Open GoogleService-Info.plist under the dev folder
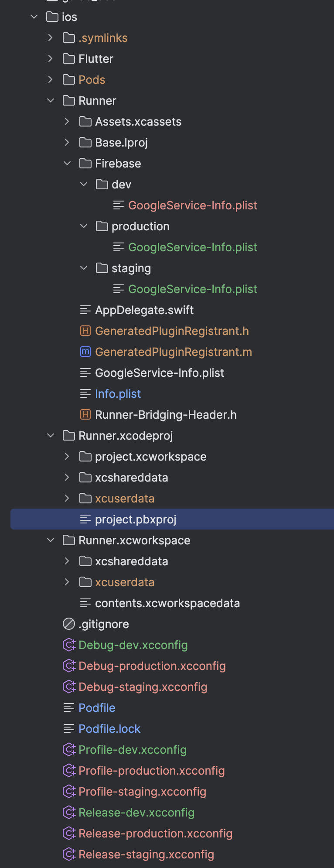Screen dimensions: 334x868 tap(192, 205)
